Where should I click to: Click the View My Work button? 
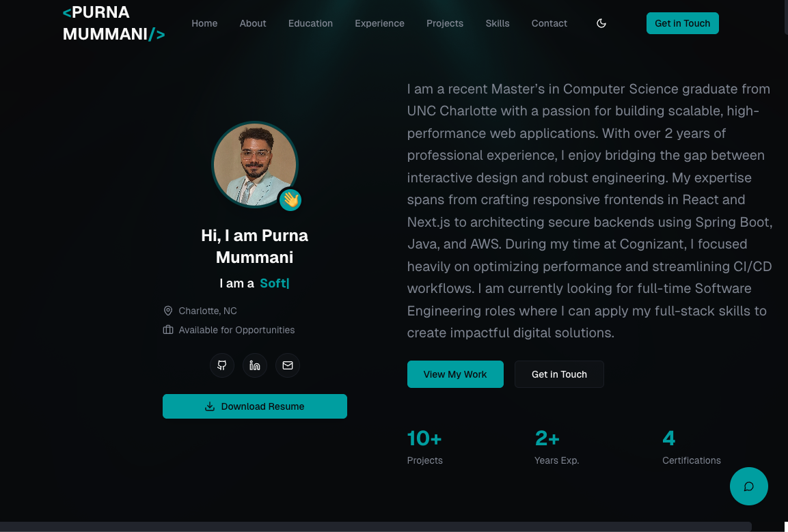point(455,374)
